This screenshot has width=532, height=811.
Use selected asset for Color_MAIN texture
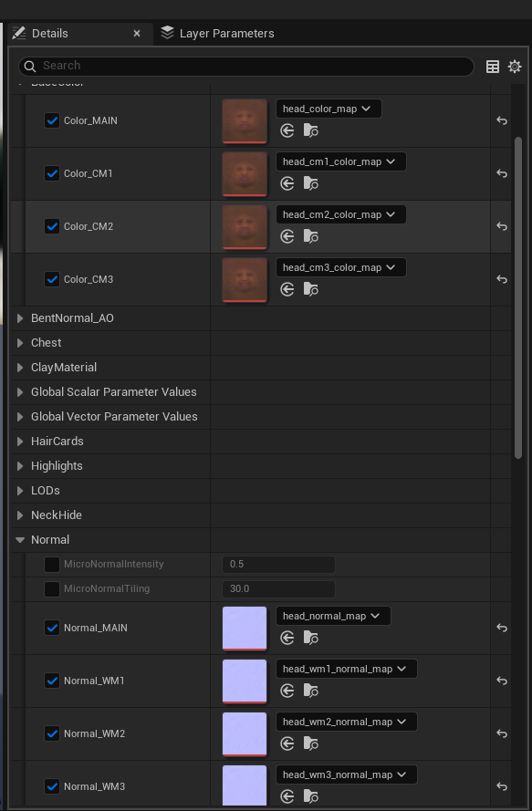[x=287, y=130]
